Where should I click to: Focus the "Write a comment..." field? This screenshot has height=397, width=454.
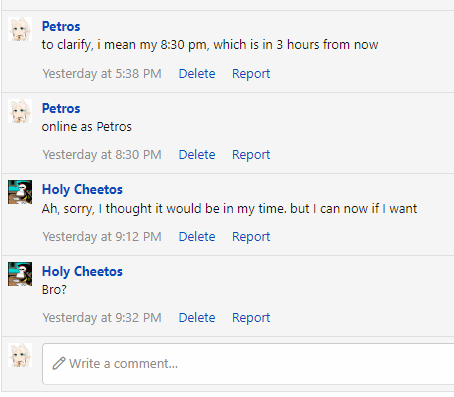(x=248, y=364)
